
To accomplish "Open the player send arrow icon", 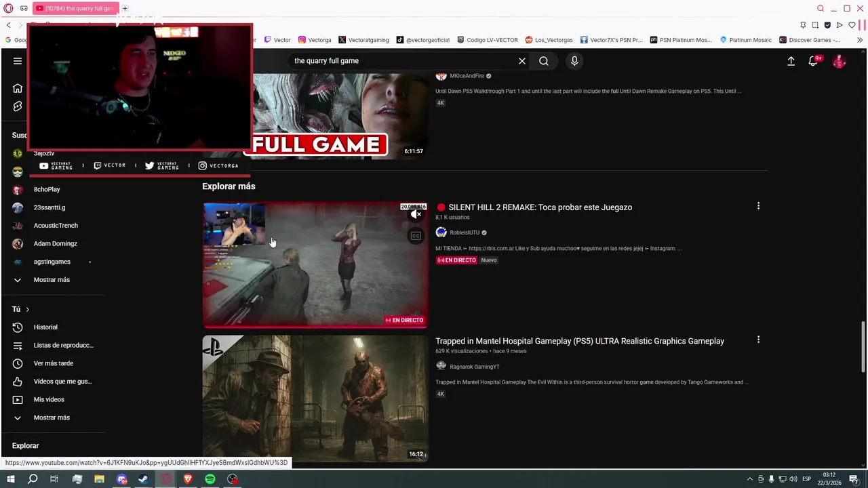I will tap(840, 25).
